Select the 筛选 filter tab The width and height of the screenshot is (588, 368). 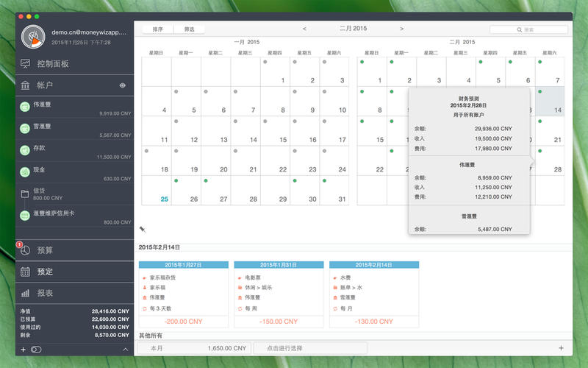190,29
